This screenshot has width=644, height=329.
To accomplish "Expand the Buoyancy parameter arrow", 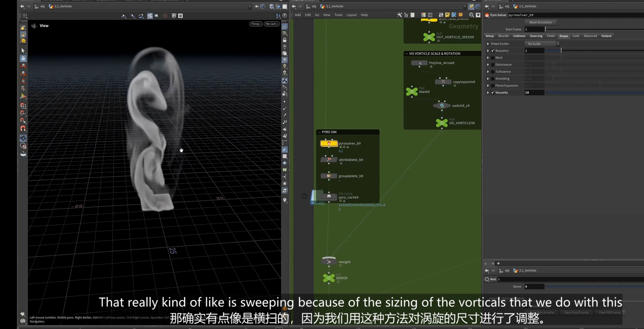I will [488, 51].
